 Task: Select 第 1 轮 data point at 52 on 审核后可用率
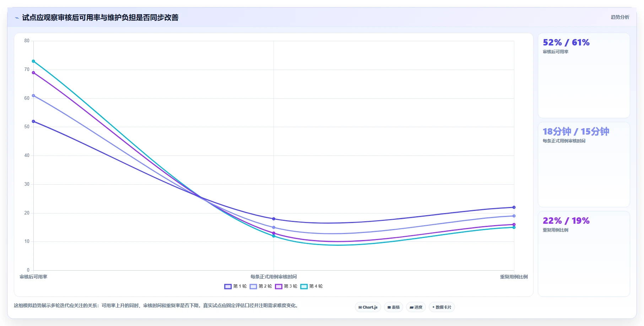[33, 121]
